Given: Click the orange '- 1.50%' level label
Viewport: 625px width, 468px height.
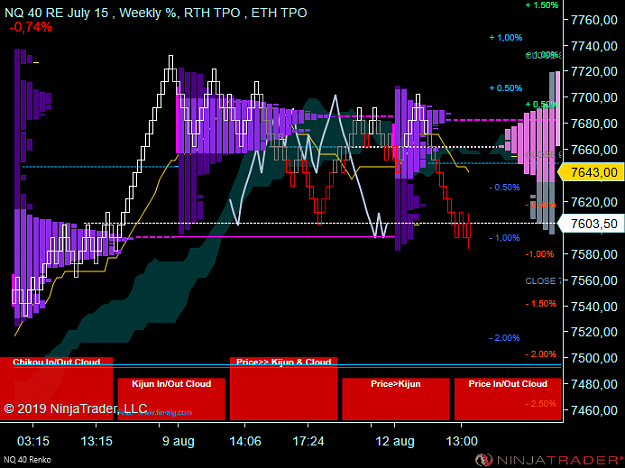Looking at the screenshot, I should coord(541,304).
